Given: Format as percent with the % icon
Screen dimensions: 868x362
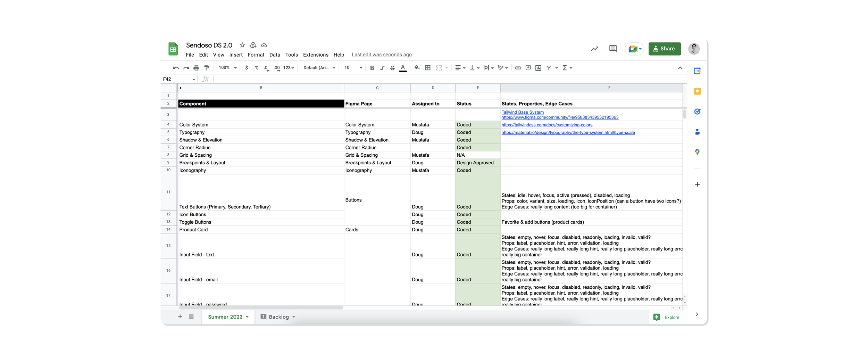Looking at the screenshot, I should [257, 68].
